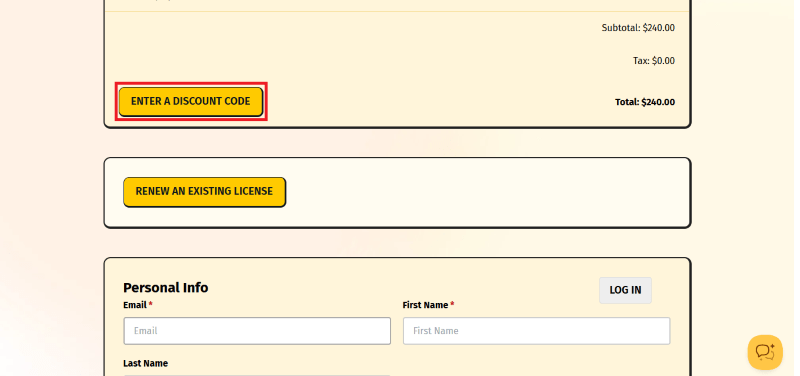
Task: Click the Personal Info heading
Action: pyautogui.click(x=166, y=288)
